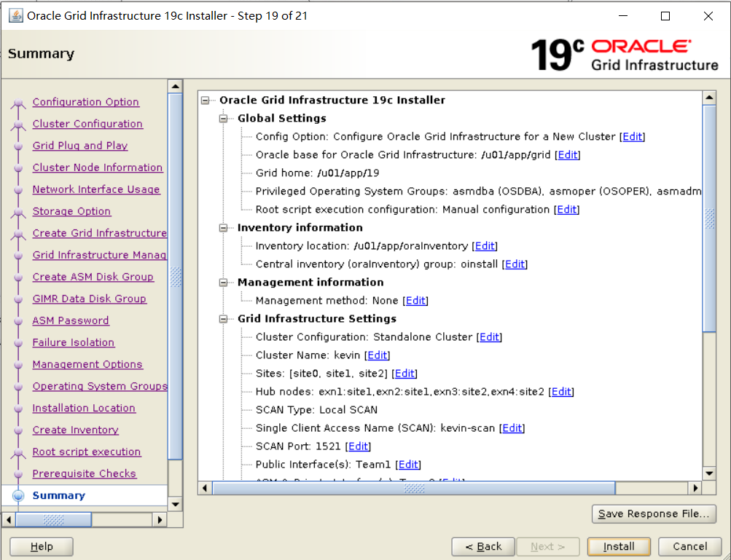Go to Create Inventory step
Image resolution: width=731 pixels, height=560 pixels.
76,430
